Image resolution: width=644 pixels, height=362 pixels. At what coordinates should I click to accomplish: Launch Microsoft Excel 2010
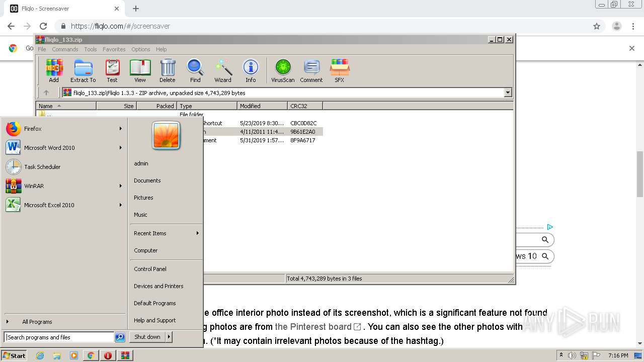[x=63, y=205]
